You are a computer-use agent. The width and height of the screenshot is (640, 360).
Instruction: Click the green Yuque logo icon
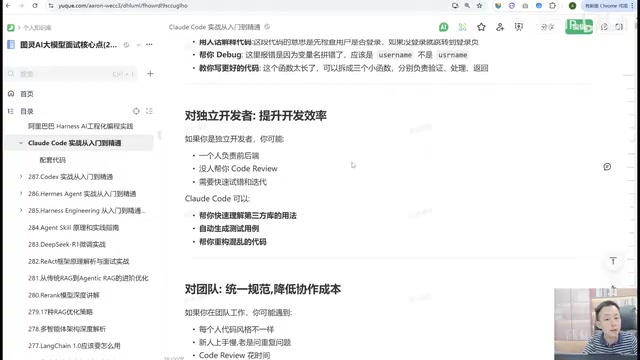pos(11,28)
